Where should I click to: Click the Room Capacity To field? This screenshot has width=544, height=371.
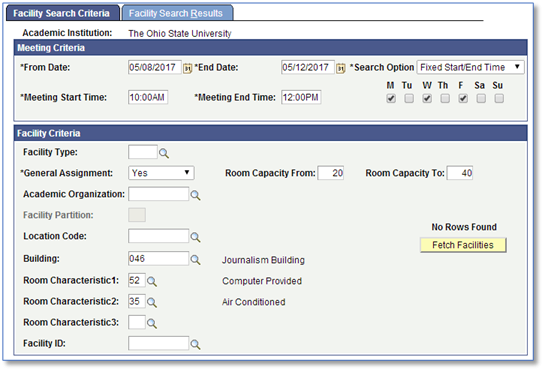pyautogui.click(x=460, y=173)
